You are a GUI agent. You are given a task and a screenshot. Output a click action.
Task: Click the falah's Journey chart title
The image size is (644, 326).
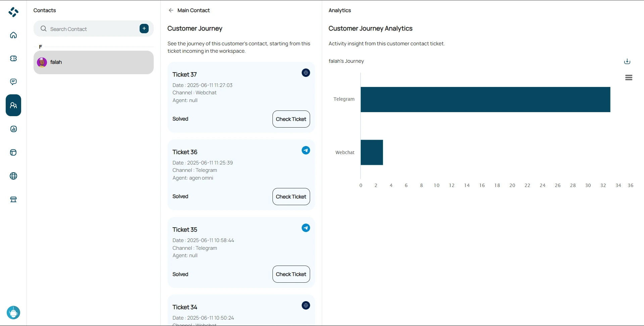pos(346,61)
